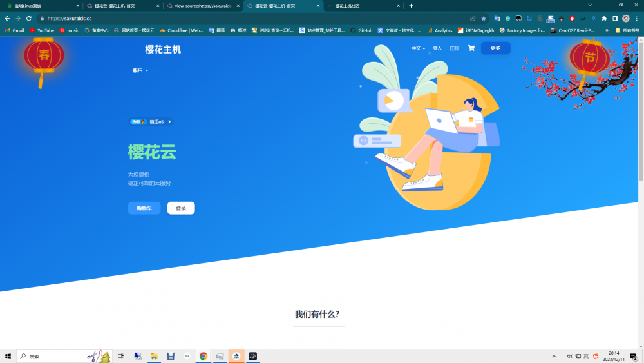Screen dimensions: 644x363
Task: Open the Analytics bookmark
Action: tap(439, 30)
